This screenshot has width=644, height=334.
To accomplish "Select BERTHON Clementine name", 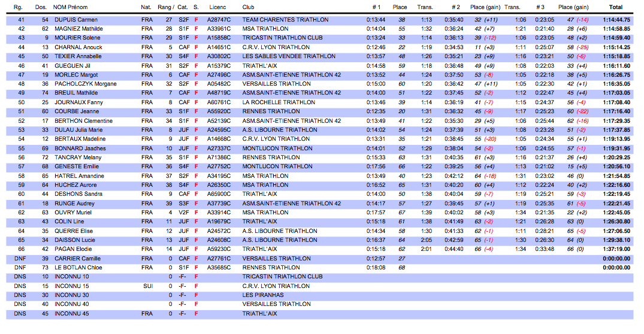I will point(83,121).
